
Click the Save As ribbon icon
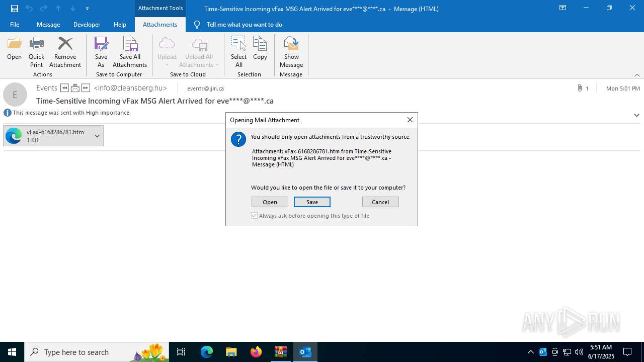click(x=101, y=44)
